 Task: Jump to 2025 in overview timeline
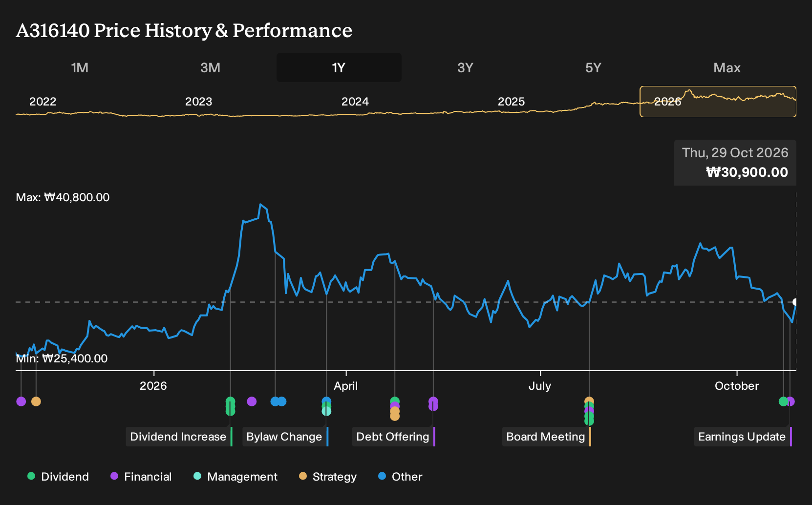tap(512, 102)
